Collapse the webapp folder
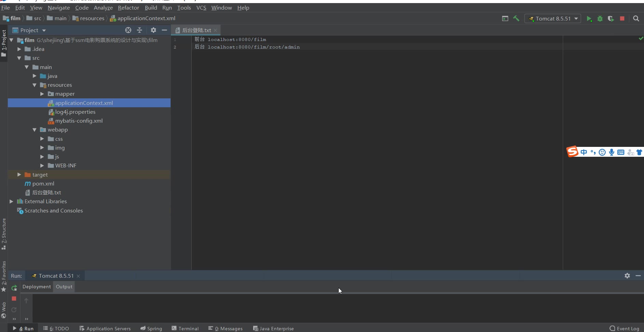The width and height of the screenshot is (644, 332). [x=34, y=130]
